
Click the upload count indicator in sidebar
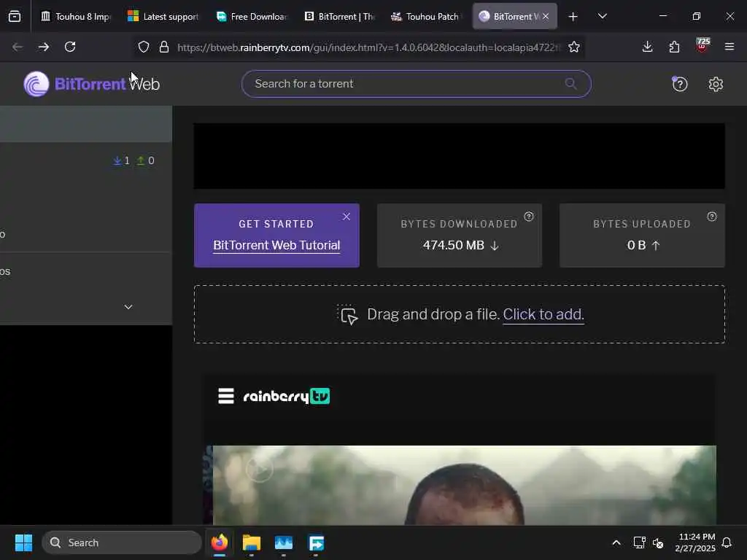tap(145, 161)
